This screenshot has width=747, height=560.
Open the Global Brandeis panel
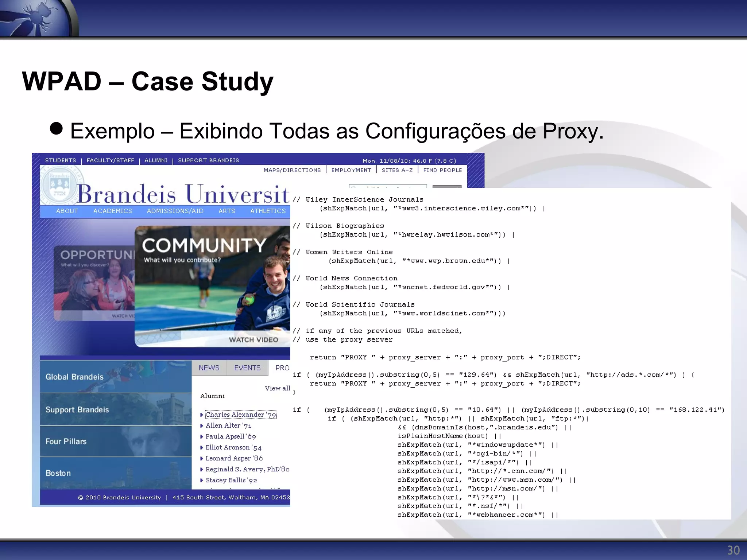(116, 377)
